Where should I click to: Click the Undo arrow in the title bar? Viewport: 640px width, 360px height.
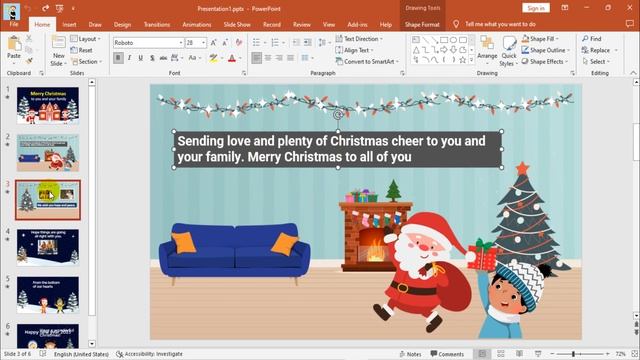pos(27,8)
